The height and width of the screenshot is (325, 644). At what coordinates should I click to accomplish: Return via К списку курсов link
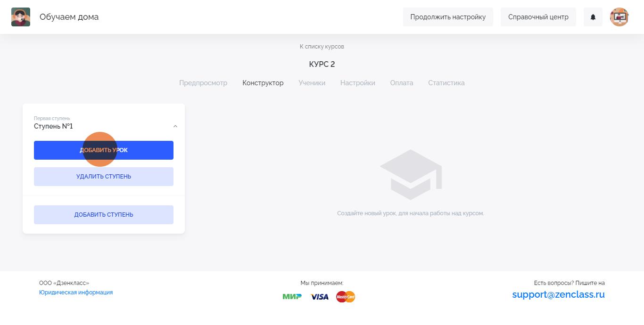(322, 47)
